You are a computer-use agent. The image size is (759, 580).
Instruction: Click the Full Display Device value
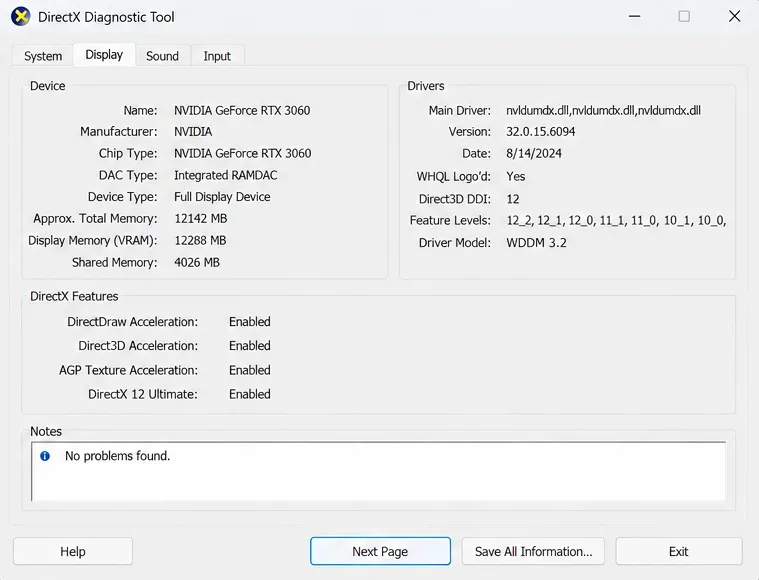coord(222,197)
